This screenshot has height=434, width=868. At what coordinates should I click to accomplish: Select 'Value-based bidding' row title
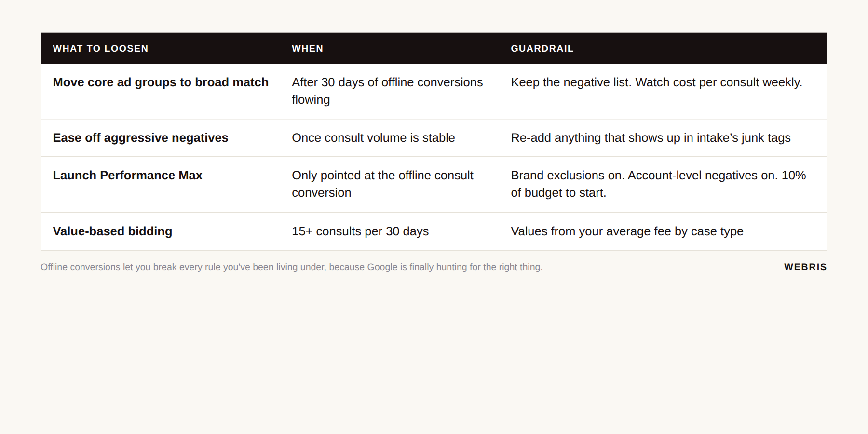click(112, 231)
